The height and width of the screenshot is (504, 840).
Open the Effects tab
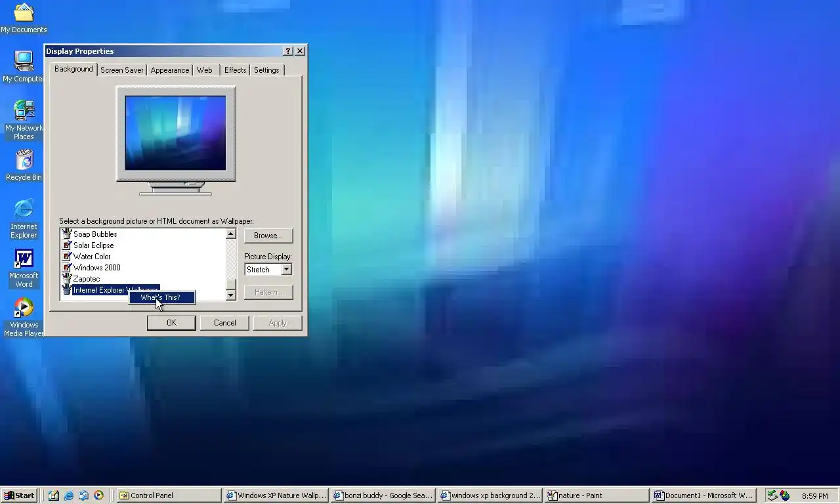click(236, 70)
